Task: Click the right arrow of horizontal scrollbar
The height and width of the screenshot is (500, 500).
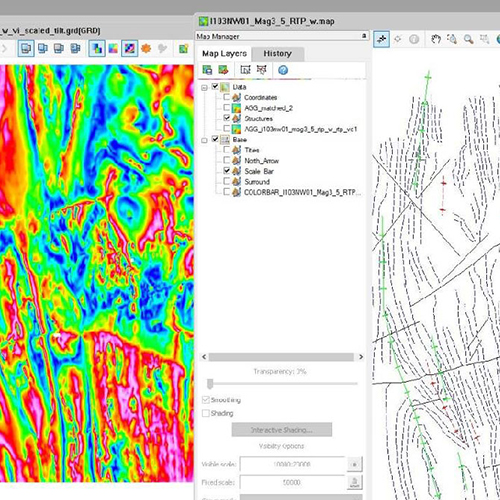Action: click(361, 357)
